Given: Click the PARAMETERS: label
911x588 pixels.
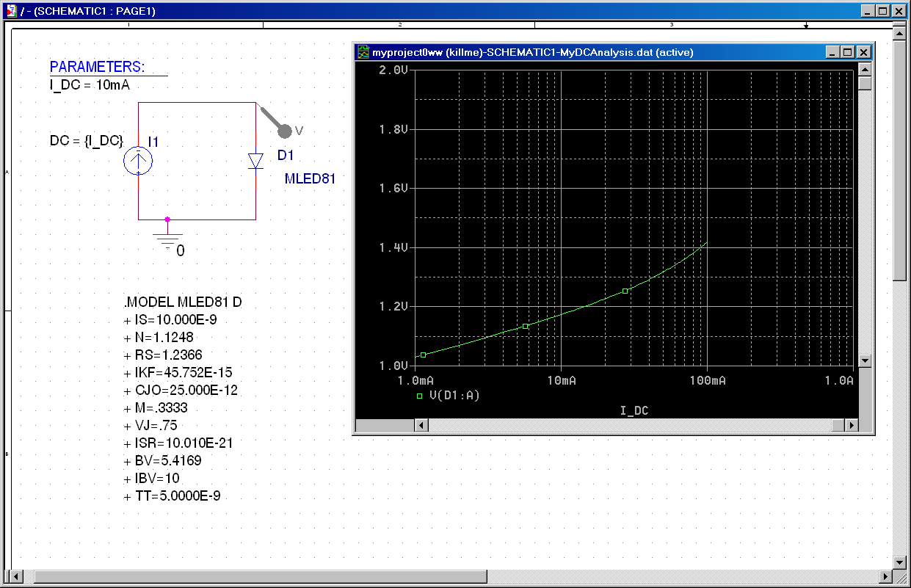Looking at the screenshot, I should click(98, 68).
